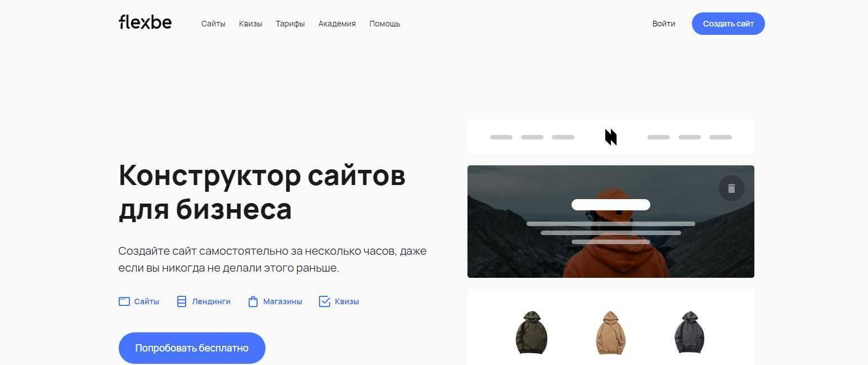
Task: Click the flexbe logo
Action: 145,22
